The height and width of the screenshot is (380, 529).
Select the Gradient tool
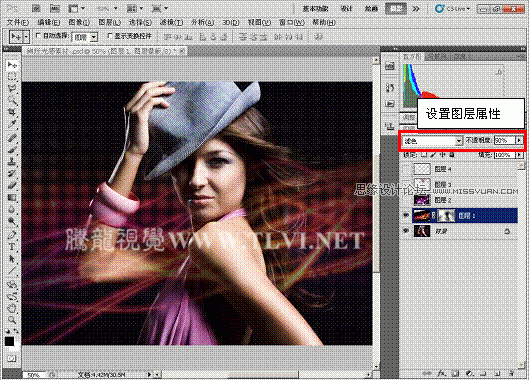click(12, 197)
